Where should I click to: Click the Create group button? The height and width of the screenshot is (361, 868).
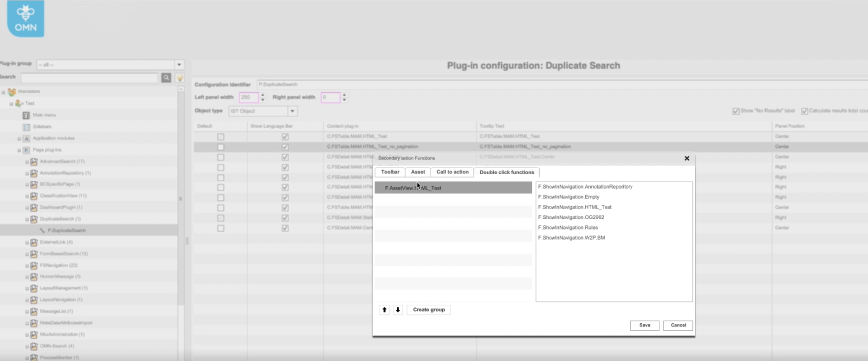tap(429, 310)
